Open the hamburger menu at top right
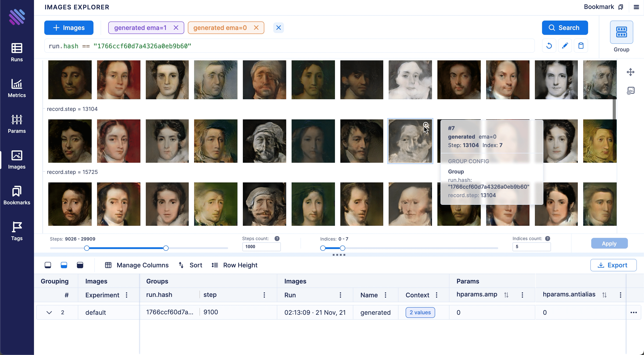 pyautogui.click(x=636, y=7)
